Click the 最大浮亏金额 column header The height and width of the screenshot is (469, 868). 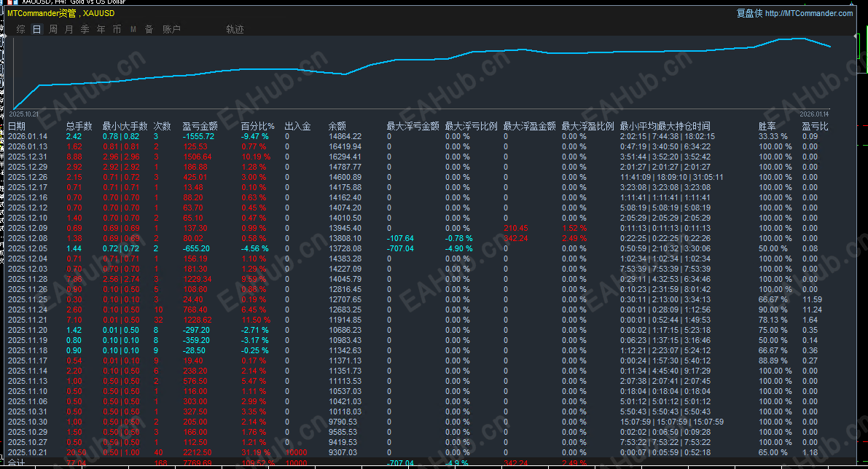click(413, 126)
